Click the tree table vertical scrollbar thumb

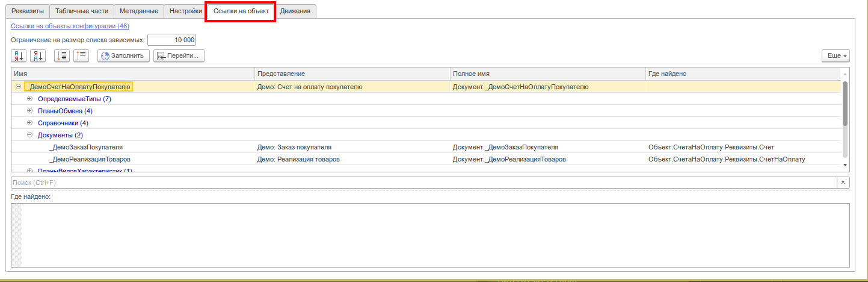pyautogui.click(x=845, y=104)
